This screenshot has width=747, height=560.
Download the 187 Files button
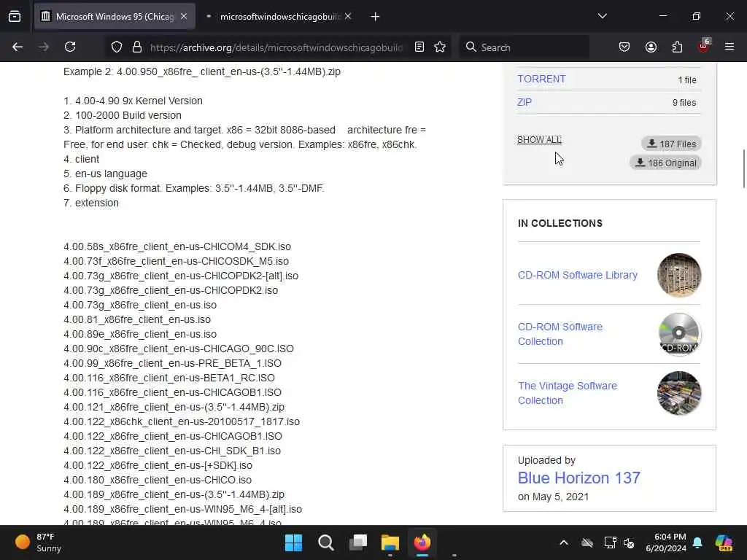(671, 144)
